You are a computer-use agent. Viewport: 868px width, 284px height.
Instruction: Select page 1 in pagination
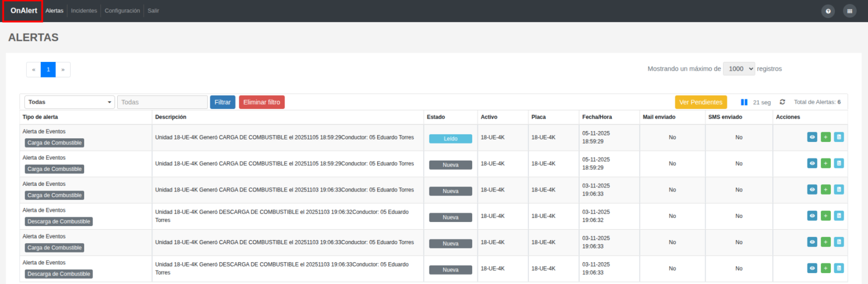point(48,70)
